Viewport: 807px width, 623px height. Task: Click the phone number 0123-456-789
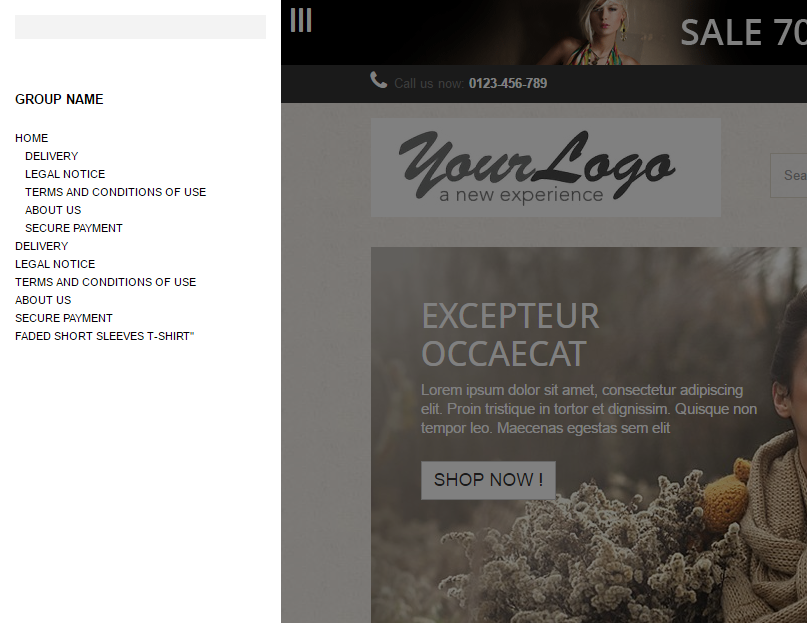click(507, 83)
